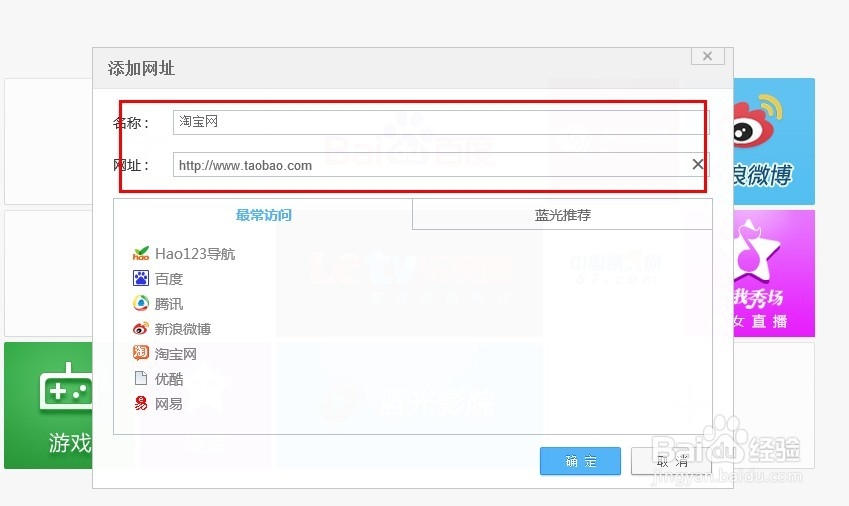849x506 pixels.
Task: Select 百度 from the list
Action: coord(169,279)
